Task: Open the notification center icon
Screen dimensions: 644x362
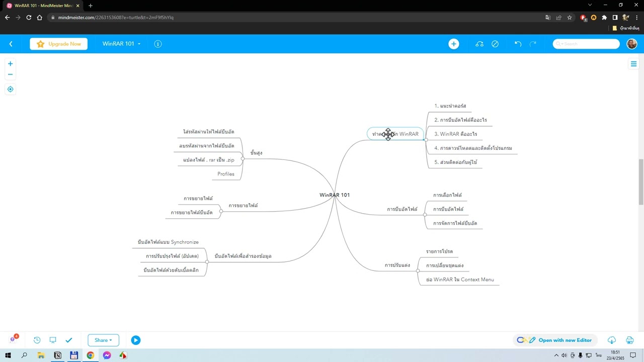Action: click(x=633, y=355)
